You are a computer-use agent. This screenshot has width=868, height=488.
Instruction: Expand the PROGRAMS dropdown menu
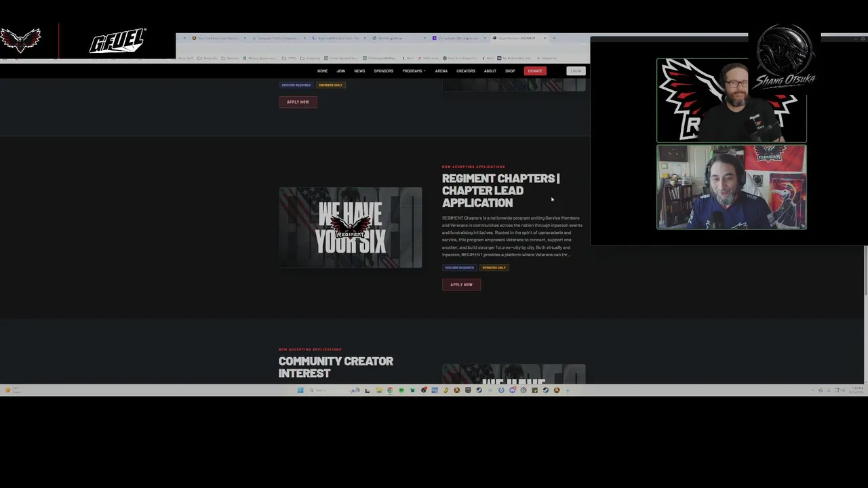[414, 71]
